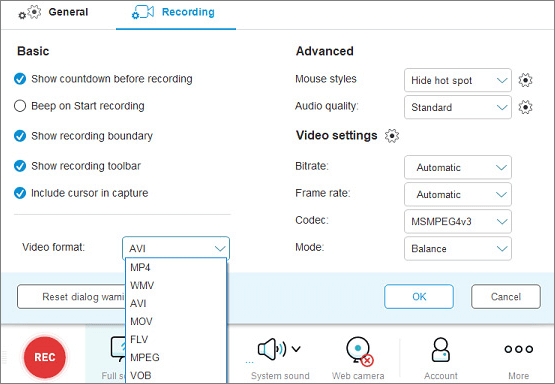Choose MP4 from the format list
This screenshot has width=555, height=384.
pos(176,268)
